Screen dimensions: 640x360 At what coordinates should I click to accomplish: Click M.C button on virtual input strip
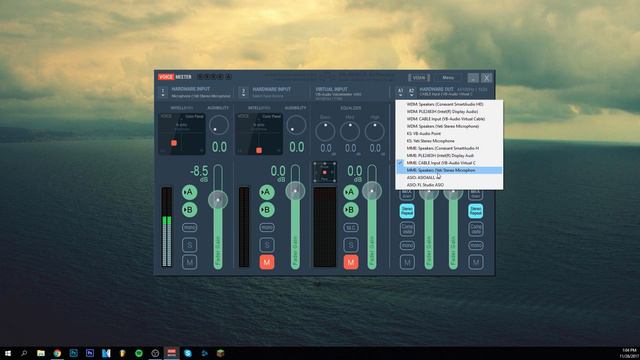351,227
